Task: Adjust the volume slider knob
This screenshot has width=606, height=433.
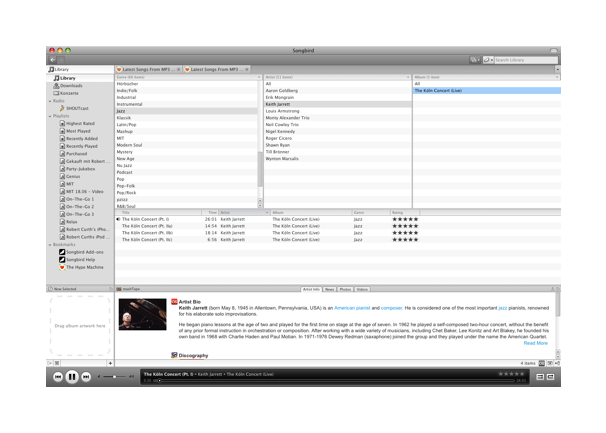Action: click(x=114, y=377)
